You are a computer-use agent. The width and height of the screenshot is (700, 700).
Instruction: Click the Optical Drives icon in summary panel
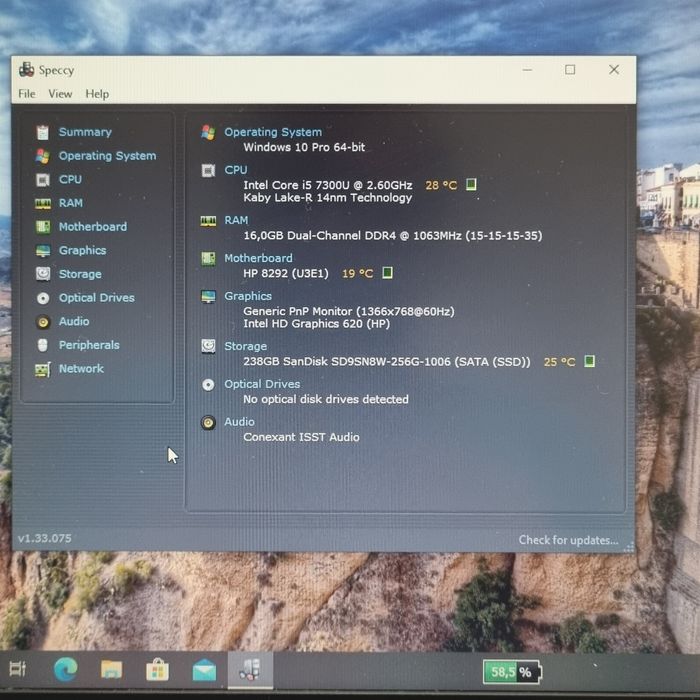click(x=208, y=385)
